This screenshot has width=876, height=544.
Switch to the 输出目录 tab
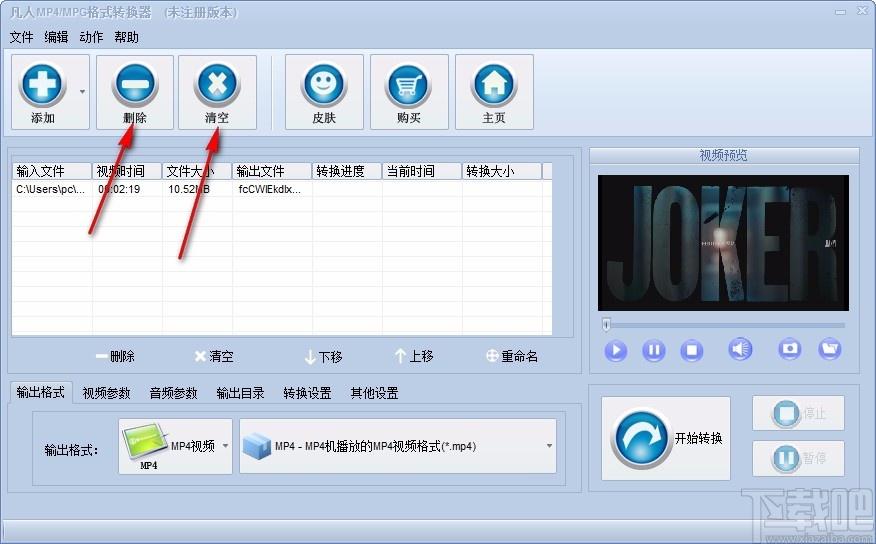[x=240, y=393]
